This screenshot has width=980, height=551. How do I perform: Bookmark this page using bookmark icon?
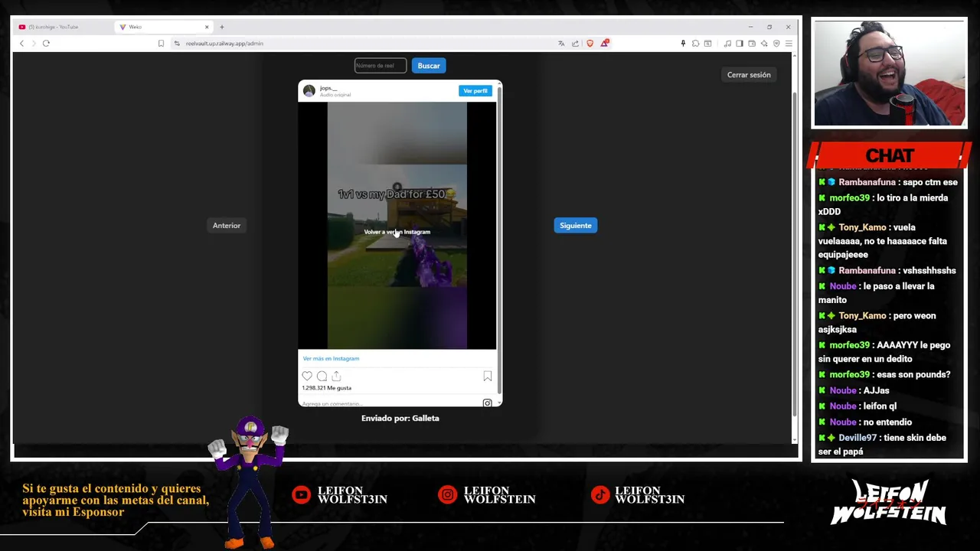coord(161,44)
